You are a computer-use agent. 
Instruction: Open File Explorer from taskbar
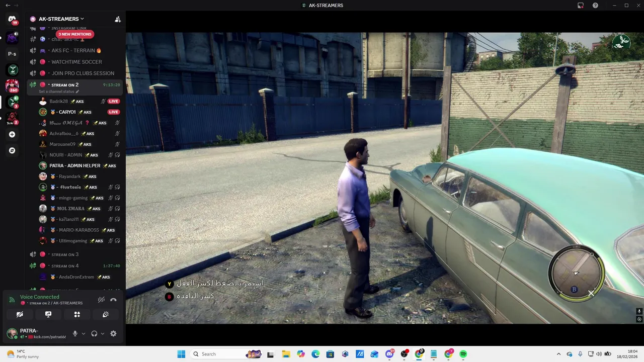click(x=286, y=354)
